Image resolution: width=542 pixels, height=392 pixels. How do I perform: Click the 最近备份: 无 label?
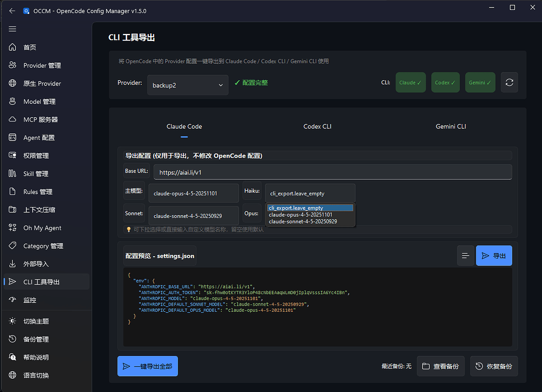[x=397, y=366]
